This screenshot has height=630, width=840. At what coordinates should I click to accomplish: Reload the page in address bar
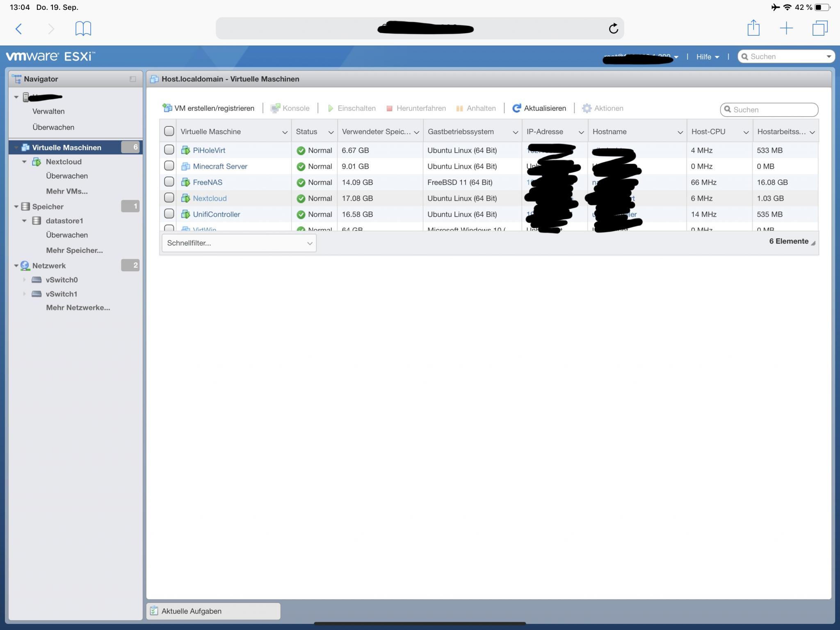pos(613,28)
